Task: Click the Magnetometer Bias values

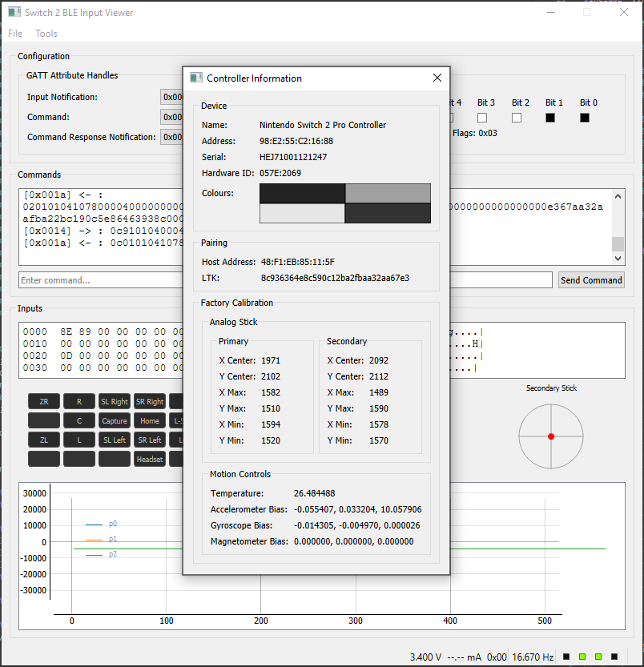Action: pyautogui.click(x=354, y=541)
